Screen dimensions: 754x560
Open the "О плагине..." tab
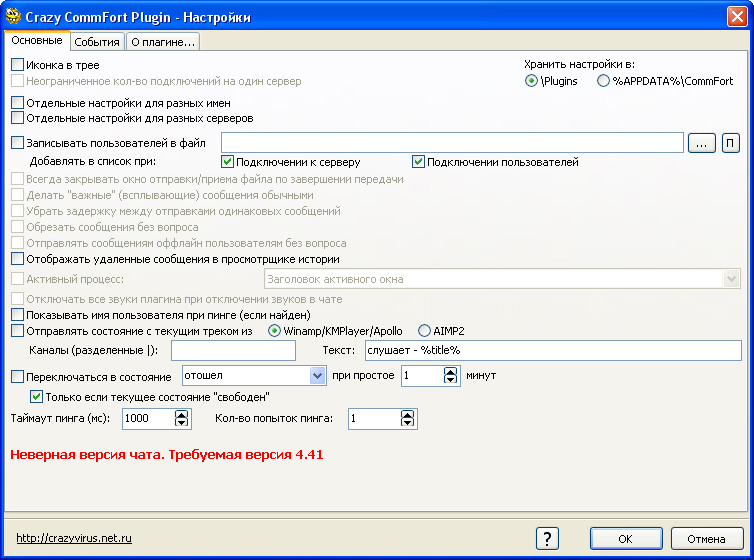click(x=163, y=41)
